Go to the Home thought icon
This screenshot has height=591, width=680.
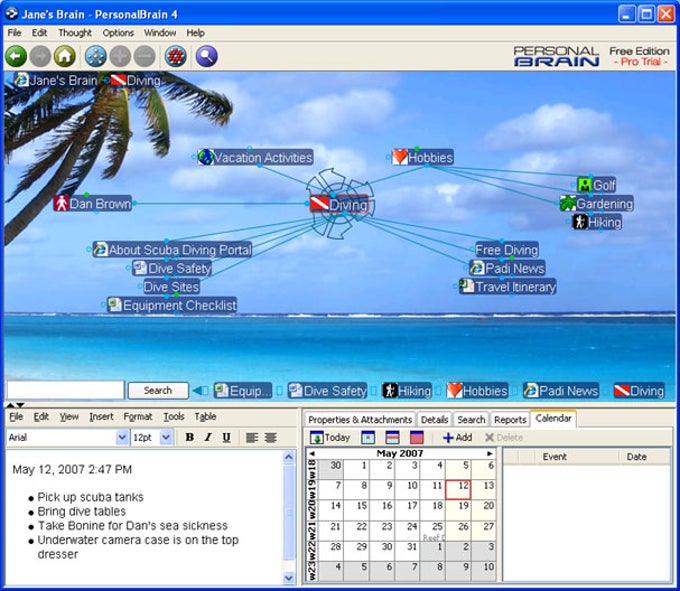[65, 56]
